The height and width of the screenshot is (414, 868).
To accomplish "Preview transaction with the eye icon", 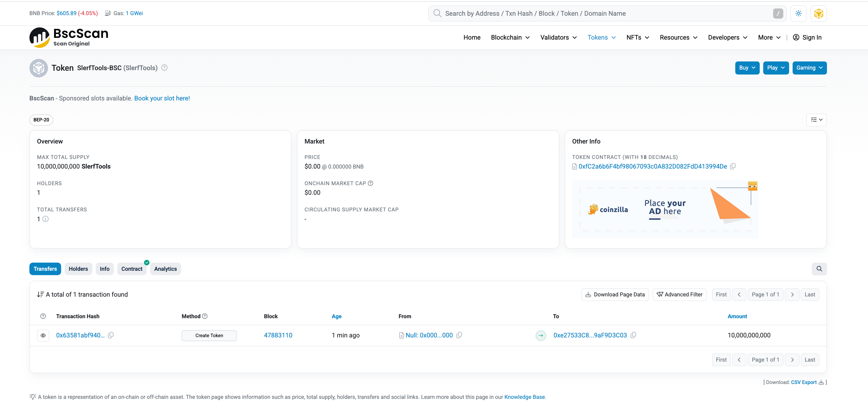I will point(43,335).
